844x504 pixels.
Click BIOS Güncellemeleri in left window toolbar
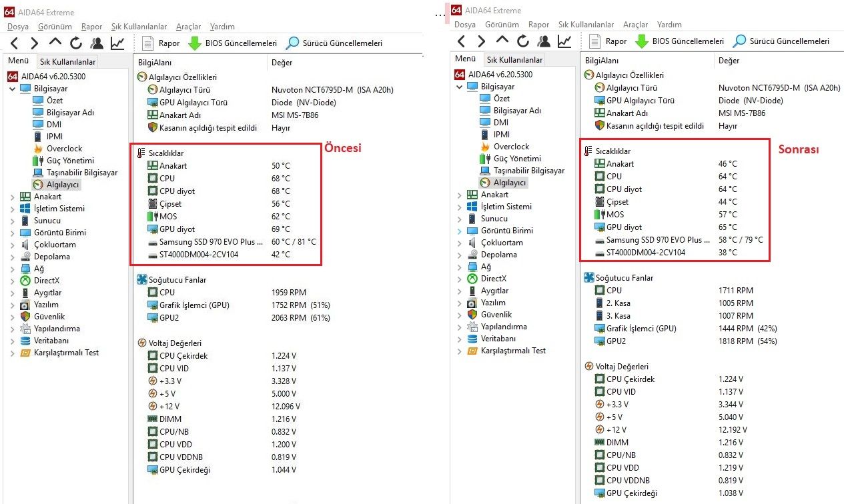tap(232, 43)
